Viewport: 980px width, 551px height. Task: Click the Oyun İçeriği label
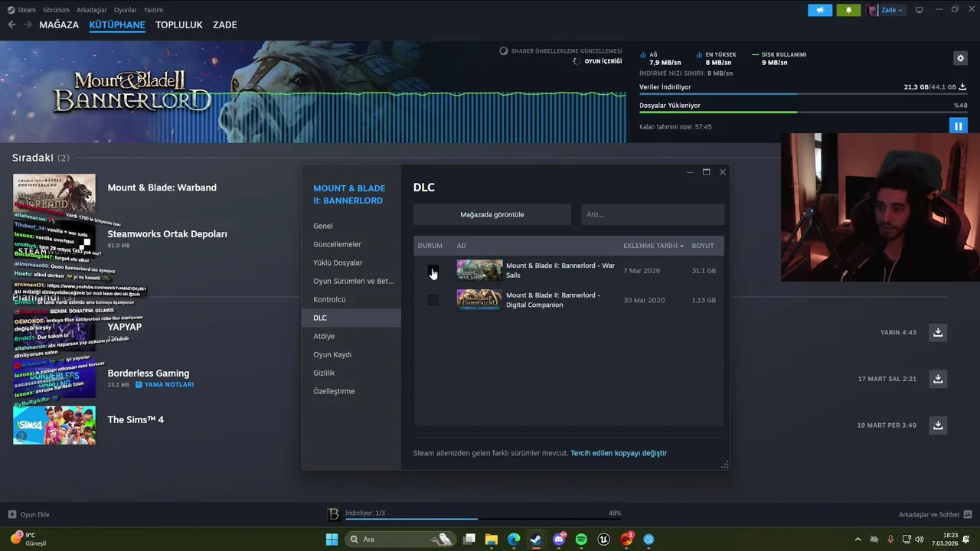point(603,61)
